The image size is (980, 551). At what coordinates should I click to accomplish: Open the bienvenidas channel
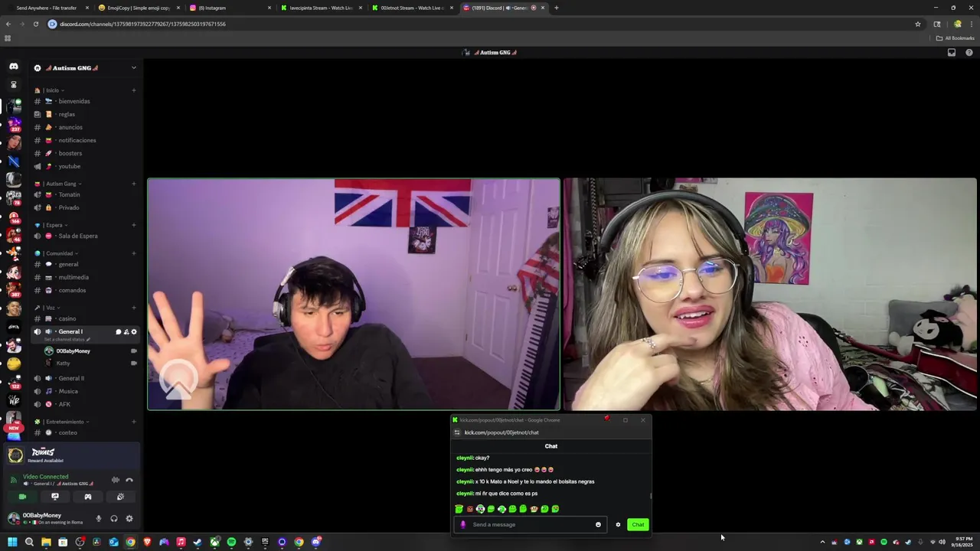(x=84, y=101)
